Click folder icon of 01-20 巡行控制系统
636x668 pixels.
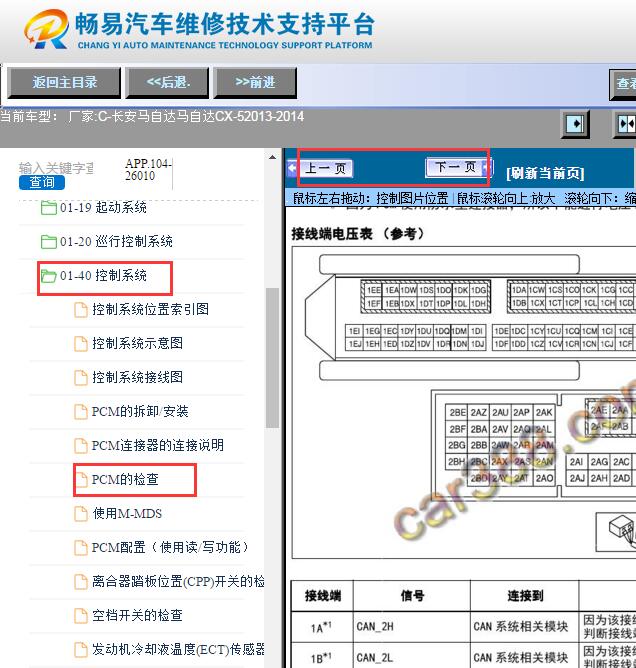pyautogui.click(x=49, y=242)
